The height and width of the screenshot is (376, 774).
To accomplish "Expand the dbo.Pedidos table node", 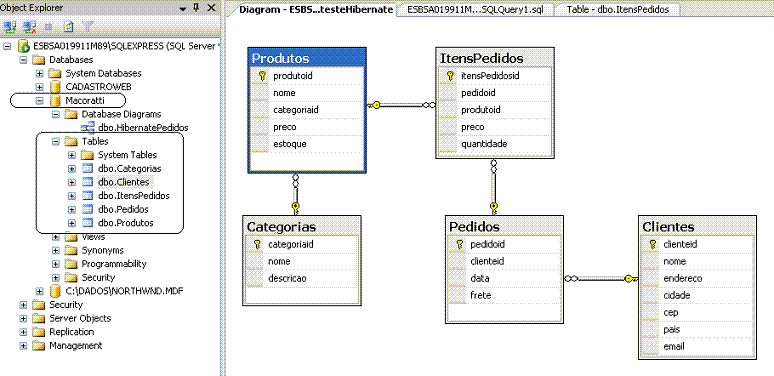I will coord(72,209).
